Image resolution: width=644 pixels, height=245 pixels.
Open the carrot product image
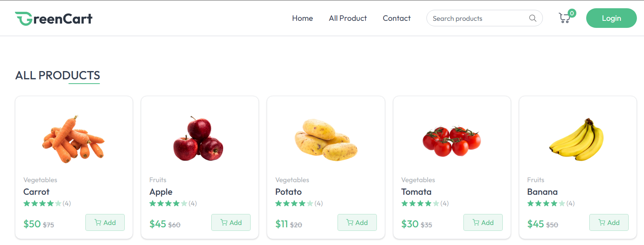click(74, 139)
